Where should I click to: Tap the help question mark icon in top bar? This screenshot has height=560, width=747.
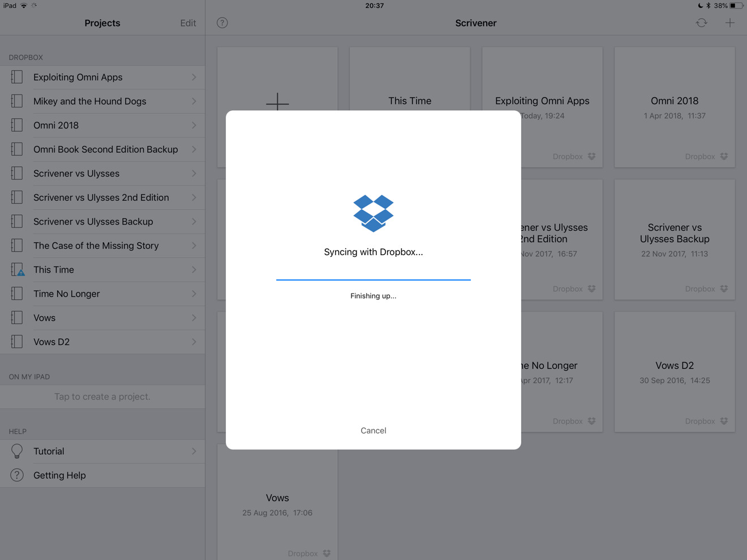point(222,23)
